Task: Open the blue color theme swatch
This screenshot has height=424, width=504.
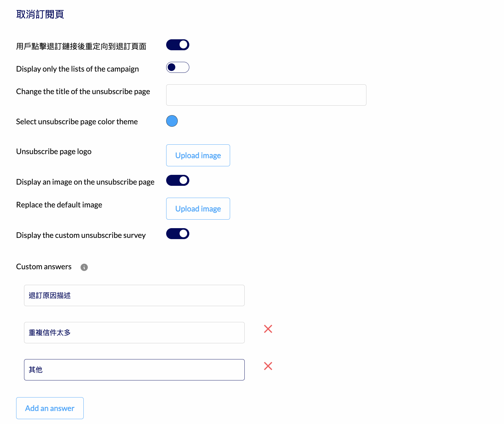Action: 172,121
